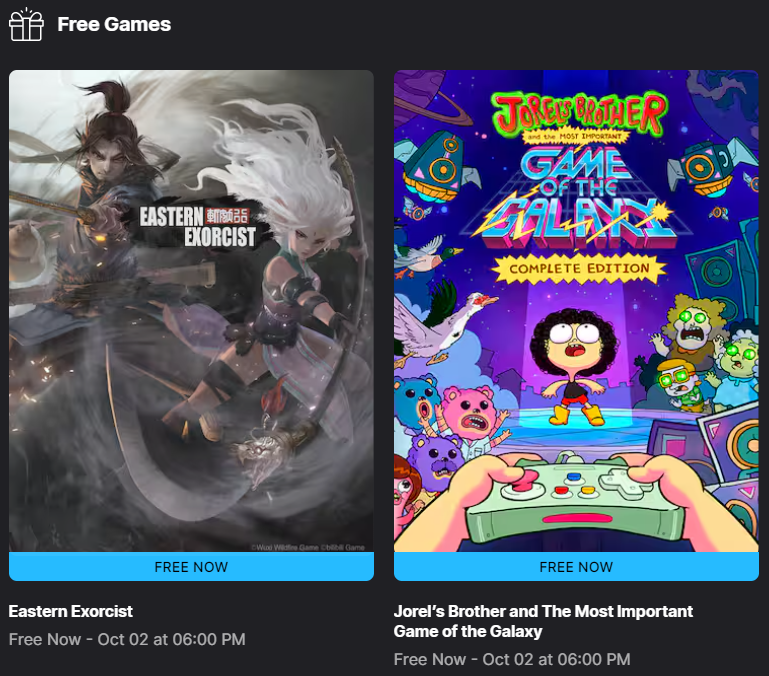Click FREE NOW banner under Jorel's Brother

point(576,567)
